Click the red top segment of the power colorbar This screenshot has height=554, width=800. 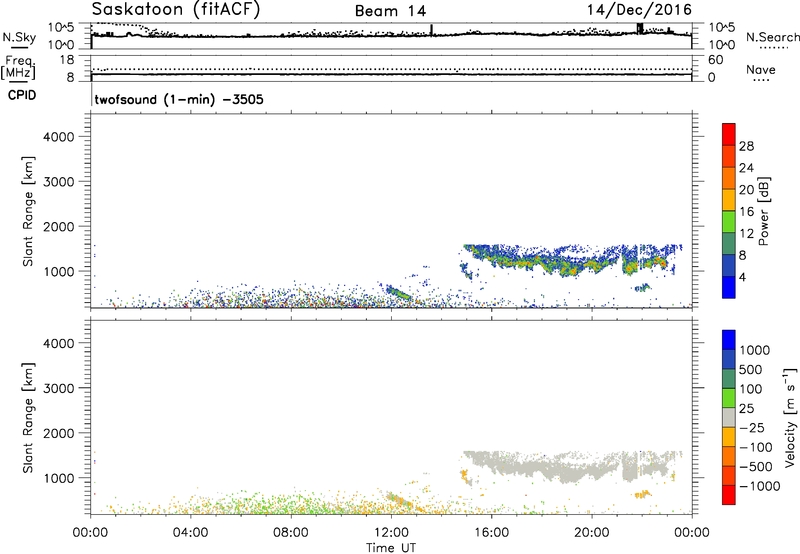coord(729,135)
